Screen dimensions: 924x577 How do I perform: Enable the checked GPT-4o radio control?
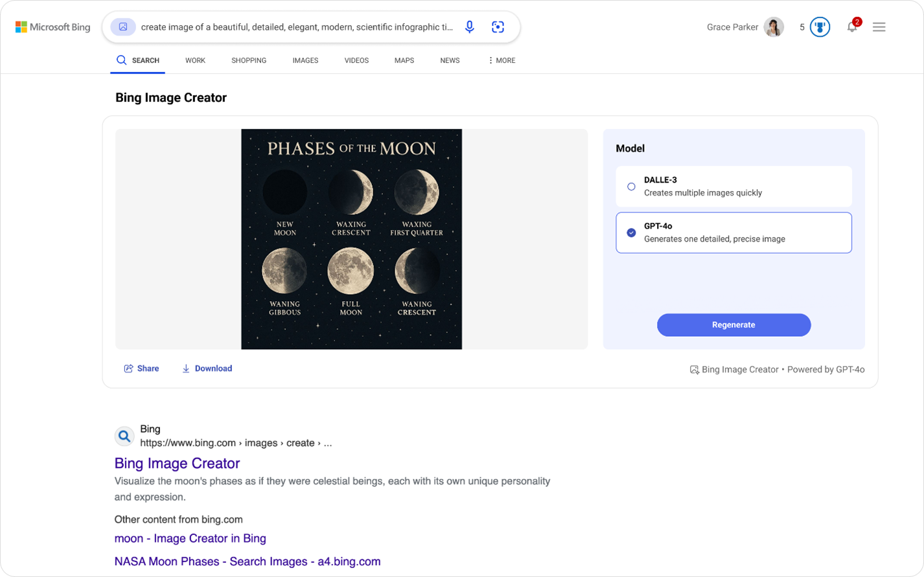coord(631,232)
